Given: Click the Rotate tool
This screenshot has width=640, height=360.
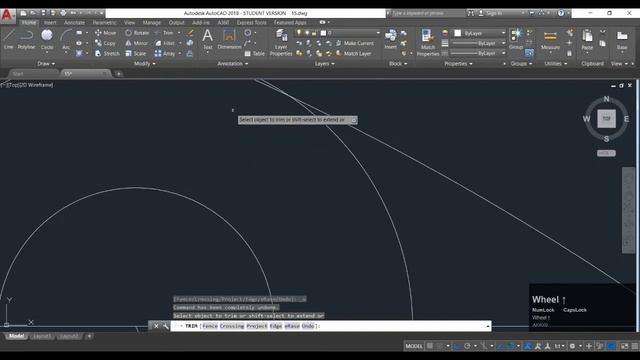Looking at the screenshot, I should point(137,33).
